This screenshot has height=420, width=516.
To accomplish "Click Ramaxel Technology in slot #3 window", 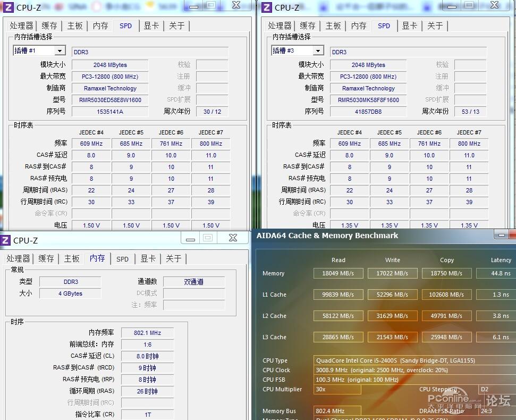I will (368, 88).
